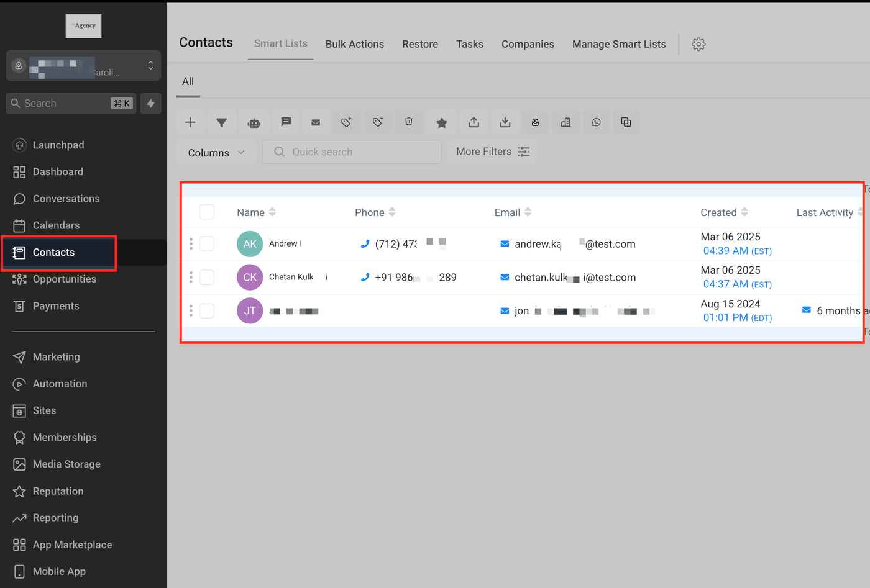This screenshot has height=588, width=870.
Task: Open the settings gear icon
Action: 698,44
